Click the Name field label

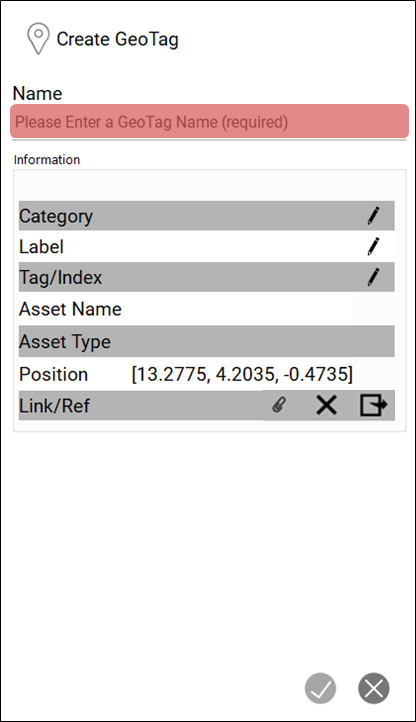(37, 93)
